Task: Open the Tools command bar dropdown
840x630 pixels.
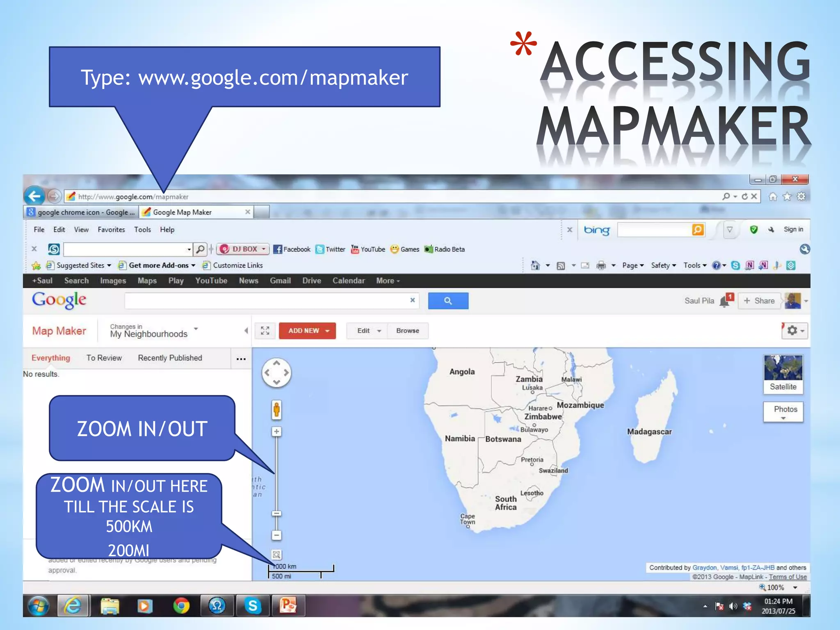Action: point(695,265)
